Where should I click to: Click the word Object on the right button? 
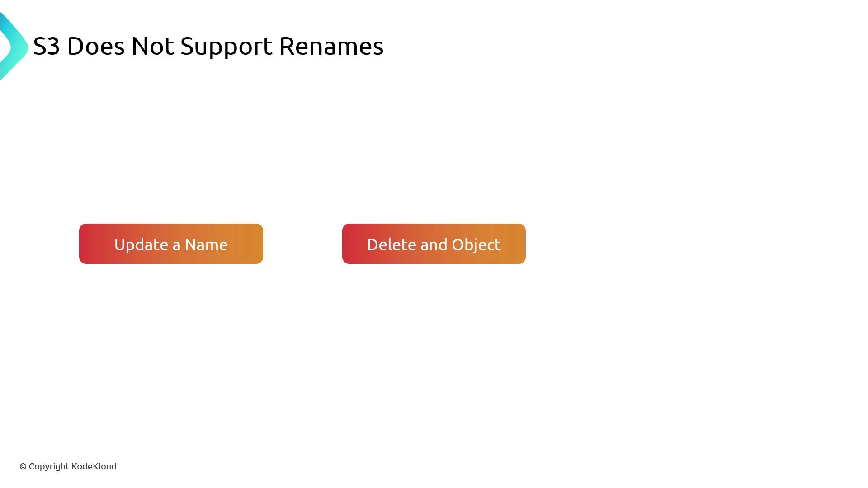click(x=476, y=244)
